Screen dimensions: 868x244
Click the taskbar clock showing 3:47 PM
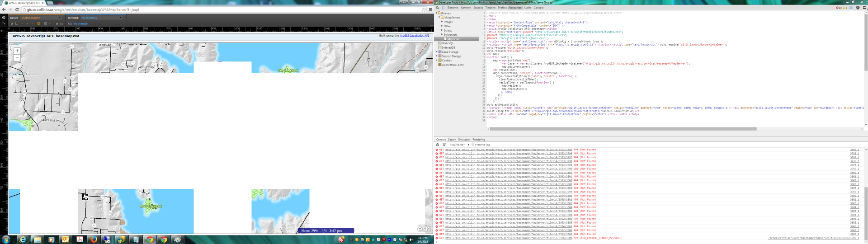tap(423, 239)
